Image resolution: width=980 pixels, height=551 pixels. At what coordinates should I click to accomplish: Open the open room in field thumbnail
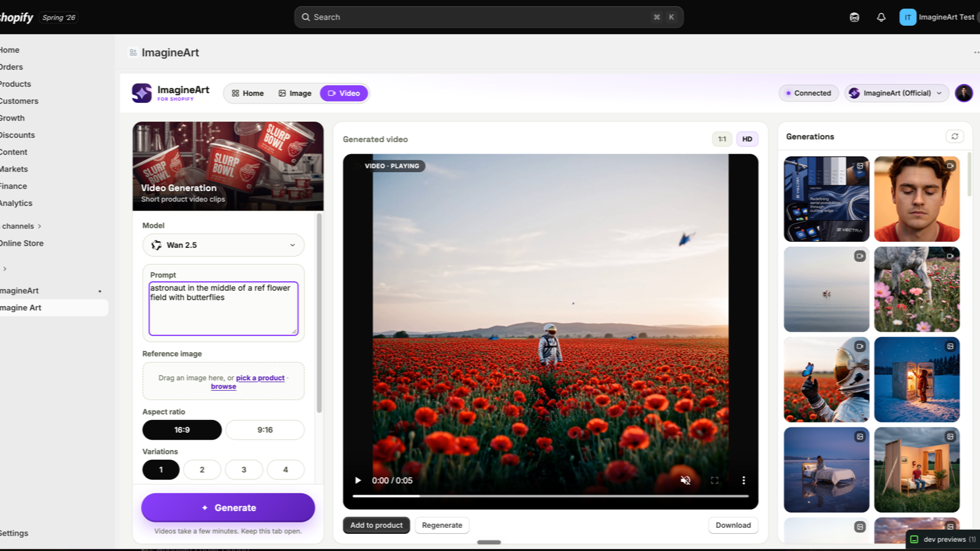click(917, 470)
